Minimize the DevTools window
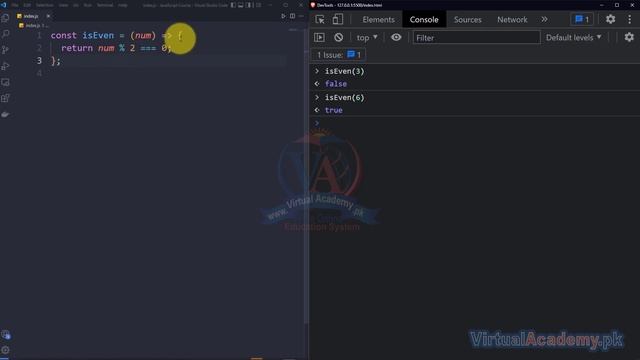The width and height of the screenshot is (640, 360). pyautogui.click(x=602, y=5)
